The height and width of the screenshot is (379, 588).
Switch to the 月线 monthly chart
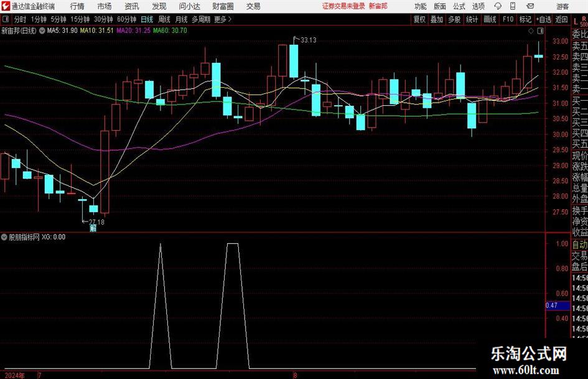pyautogui.click(x=181, y=19)
